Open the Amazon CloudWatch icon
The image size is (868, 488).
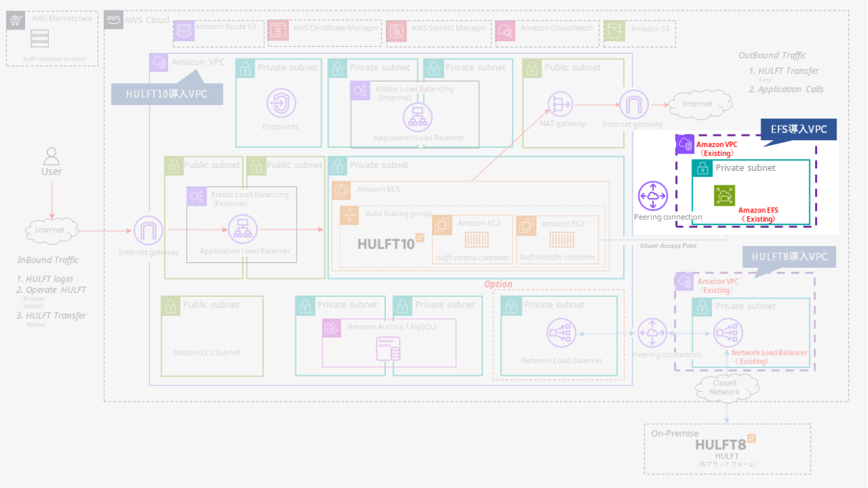click(506, 31)
